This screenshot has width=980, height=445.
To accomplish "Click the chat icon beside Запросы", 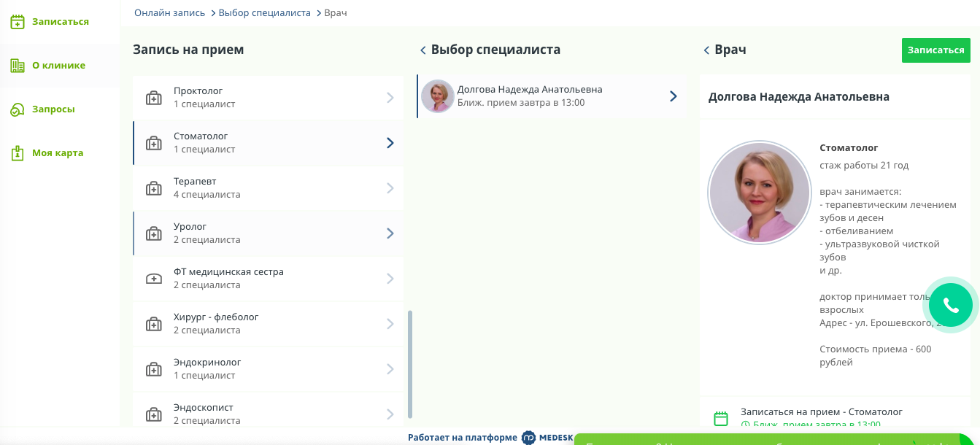I will point(18,109).
